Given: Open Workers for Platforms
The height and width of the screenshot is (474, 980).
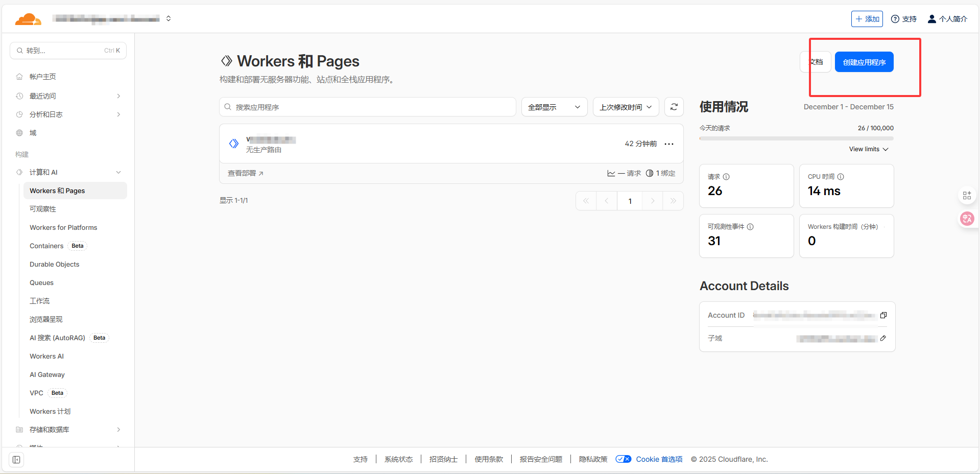Looking at the screenshot, I should tap(63, 227).
